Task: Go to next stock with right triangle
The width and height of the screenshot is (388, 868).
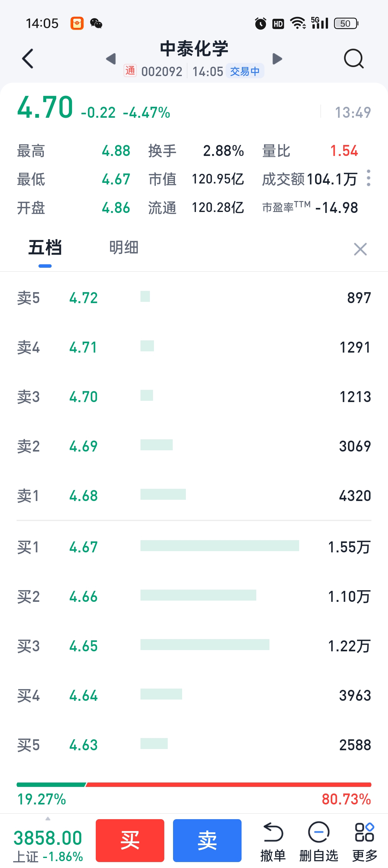Action: [277, 59]
